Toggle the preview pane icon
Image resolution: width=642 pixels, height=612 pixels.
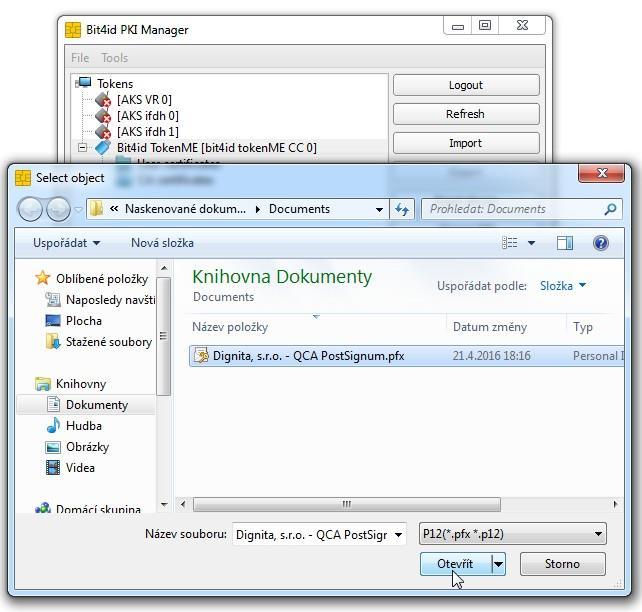tap(565, 243)
